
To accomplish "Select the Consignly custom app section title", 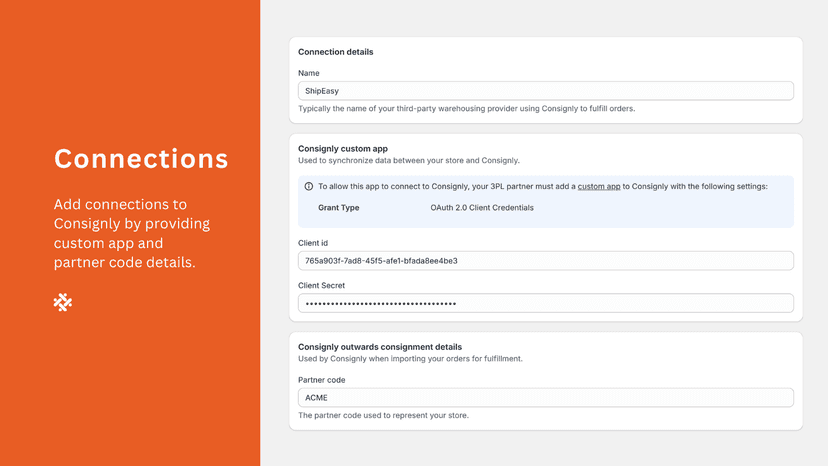I will click(343, 149).
